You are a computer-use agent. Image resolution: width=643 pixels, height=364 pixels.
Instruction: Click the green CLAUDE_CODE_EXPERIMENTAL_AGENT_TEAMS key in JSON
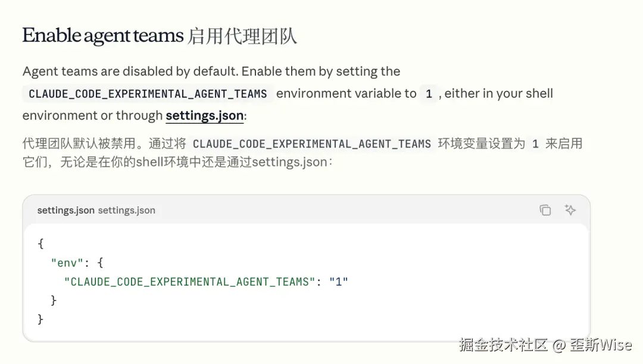click(x=190, y=281)
